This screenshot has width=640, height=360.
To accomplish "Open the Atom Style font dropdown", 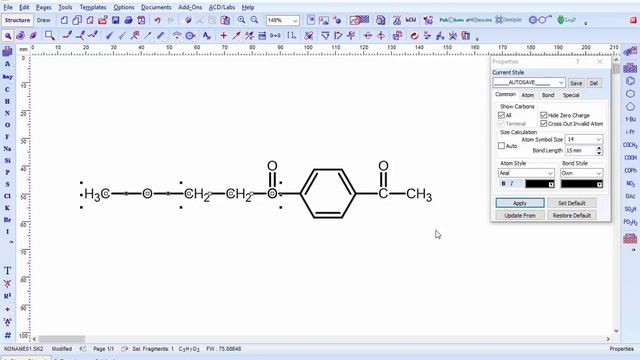I will (x=550, y=173).
